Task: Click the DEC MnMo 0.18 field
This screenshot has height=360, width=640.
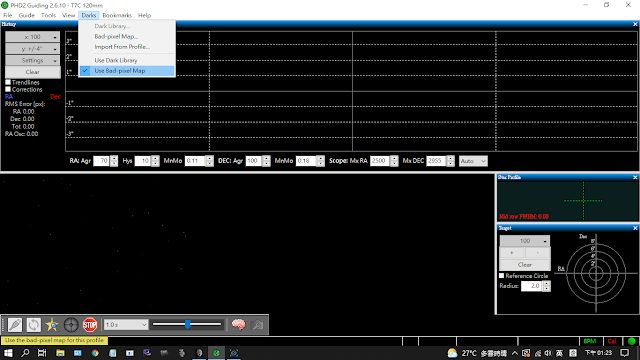Action: click(x=306, y=161)
